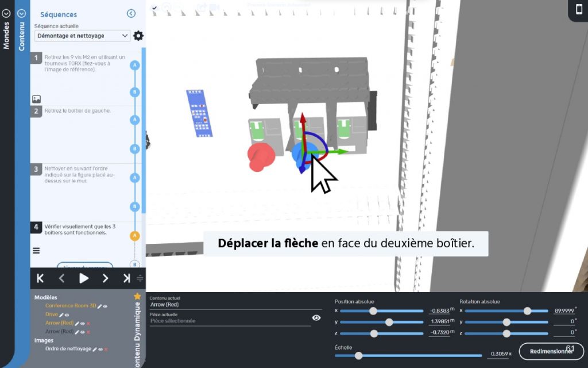Select step 3 marker B on timeline
This screenshot has height=368, width=588.
pyautogui.click(x=134, y=206)
